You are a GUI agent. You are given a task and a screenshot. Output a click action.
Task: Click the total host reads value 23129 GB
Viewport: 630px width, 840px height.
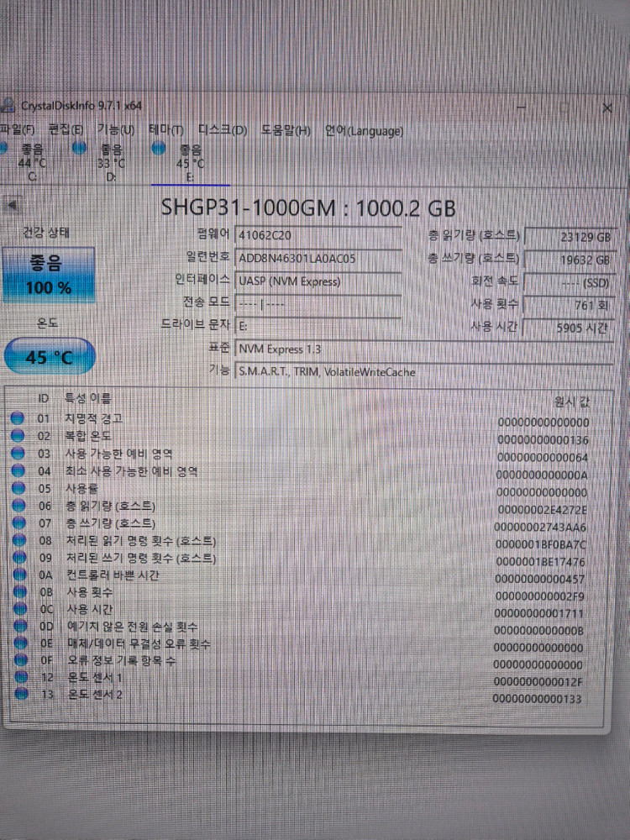(x=569, y=238)
